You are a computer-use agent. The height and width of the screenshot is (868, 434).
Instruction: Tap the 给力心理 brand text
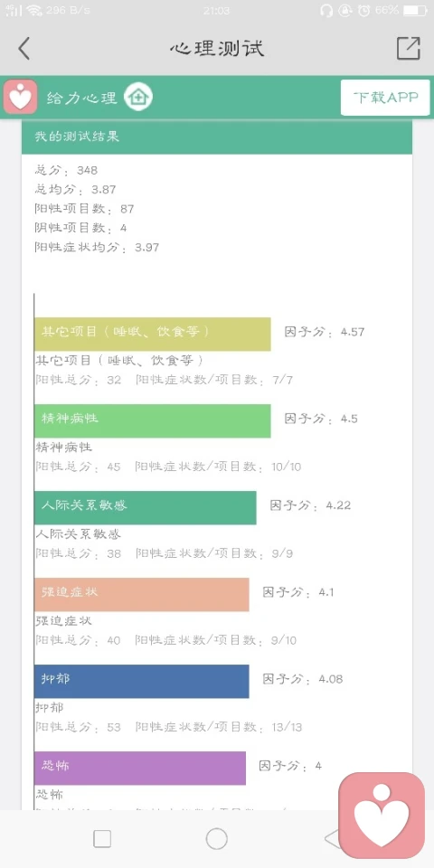82,98
